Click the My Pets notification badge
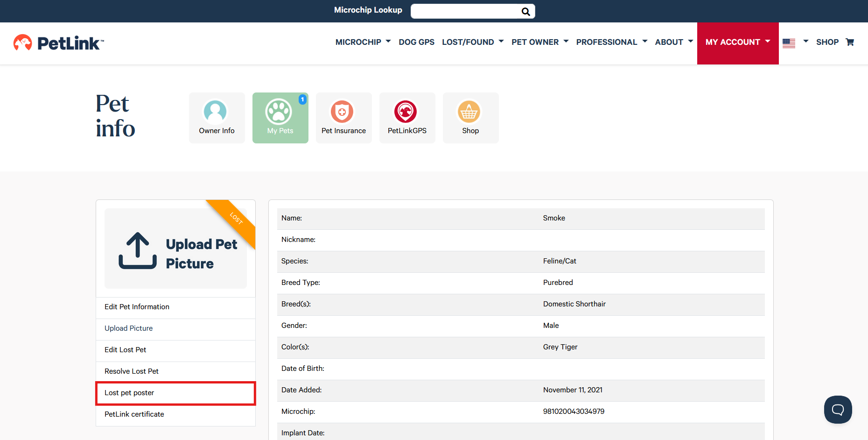This screenshot has width=868, height=440. click(x=302, y=99)
